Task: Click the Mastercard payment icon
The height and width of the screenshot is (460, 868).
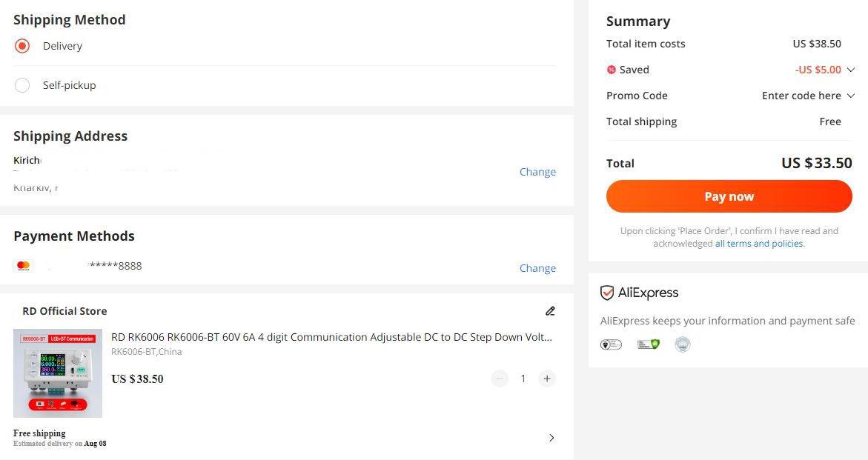Action: 23,266
